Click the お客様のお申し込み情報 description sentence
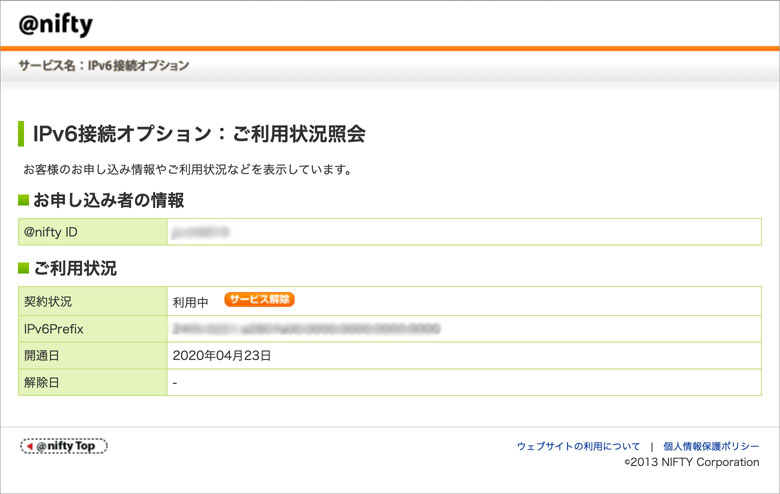The height and width of the screenshot is (494, 780). tap(188, 170)
